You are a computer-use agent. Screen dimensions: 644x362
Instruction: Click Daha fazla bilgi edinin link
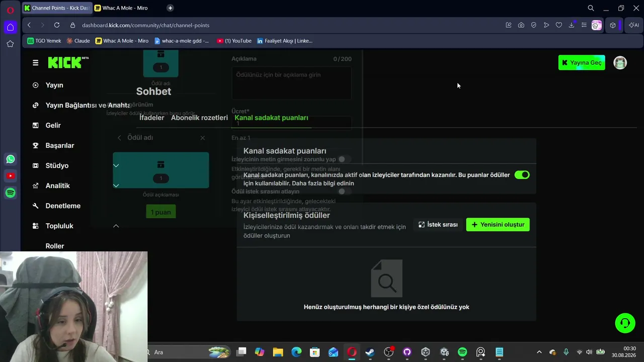323,184
